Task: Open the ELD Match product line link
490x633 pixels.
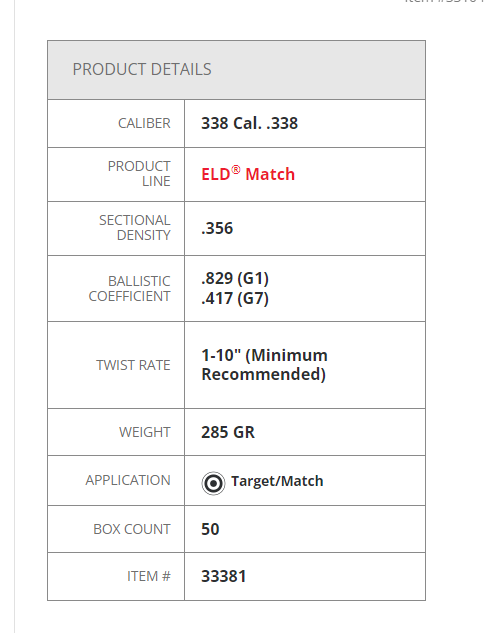Action: click(x=248, y=174)
